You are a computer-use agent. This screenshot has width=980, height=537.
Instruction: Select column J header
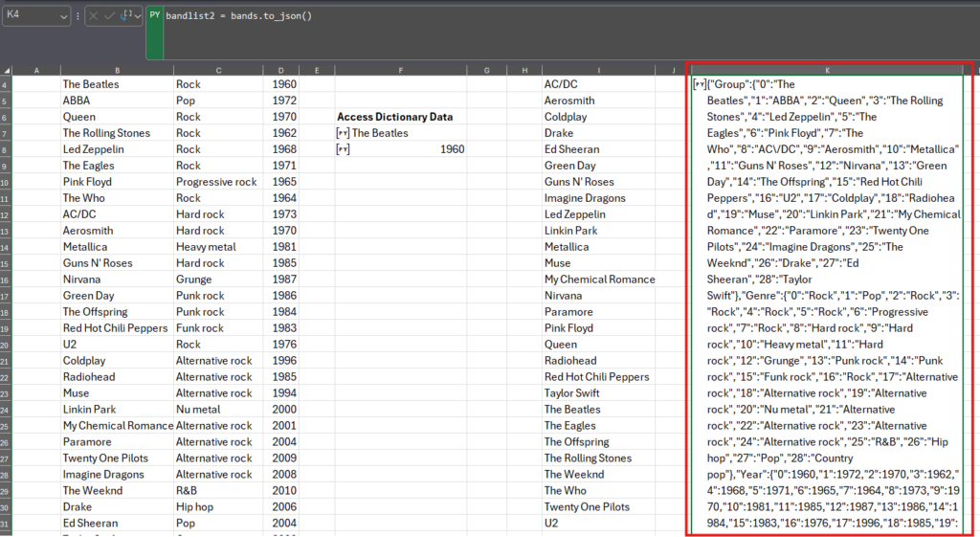pos(673,71)
